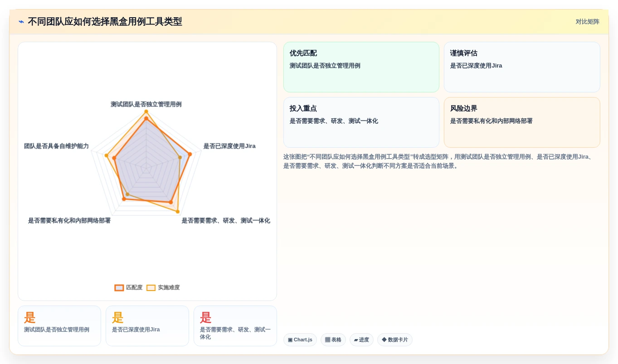Click the 实施难度 data point on the 团队是否具备自维护能力 axis

[x=106, y=155]
